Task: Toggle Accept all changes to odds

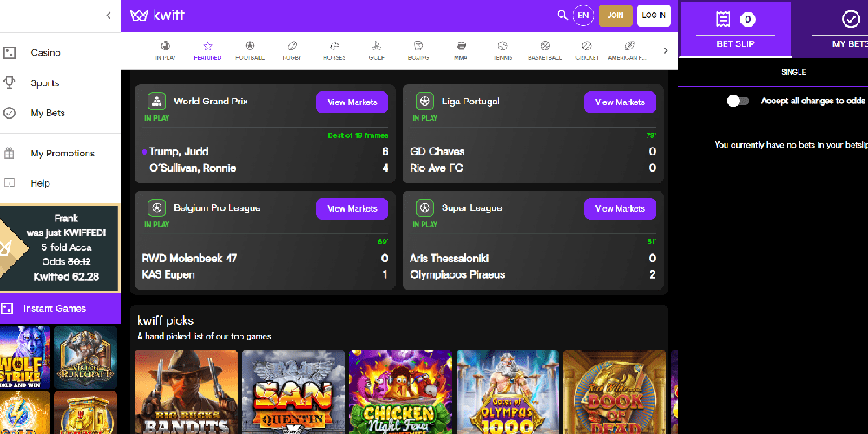Action: pos(738,101)
